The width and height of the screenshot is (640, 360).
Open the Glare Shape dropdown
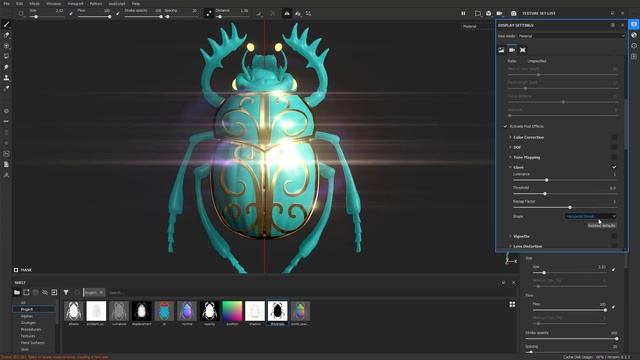[x=590, y=216]
